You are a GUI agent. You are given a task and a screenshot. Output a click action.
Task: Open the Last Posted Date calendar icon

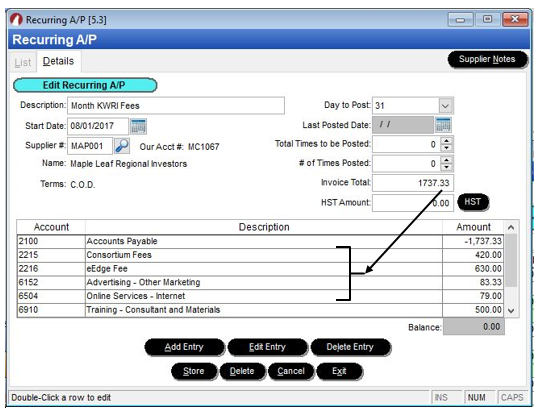click(443, 125)
